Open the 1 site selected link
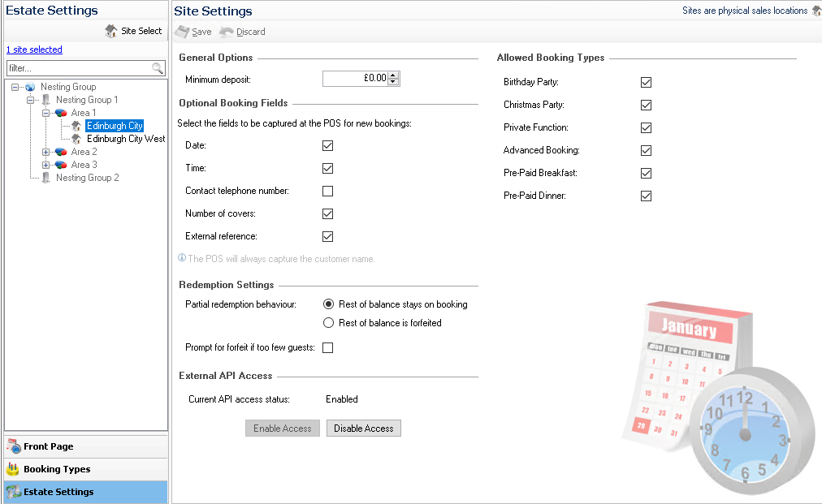The height and width of the screenshot is (504, 822). (x=34, y=50)
